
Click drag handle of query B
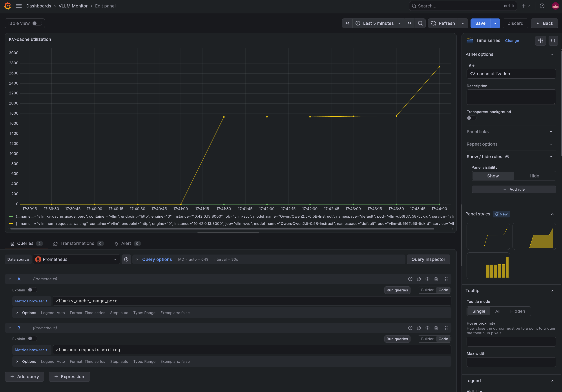coord(446,328)
